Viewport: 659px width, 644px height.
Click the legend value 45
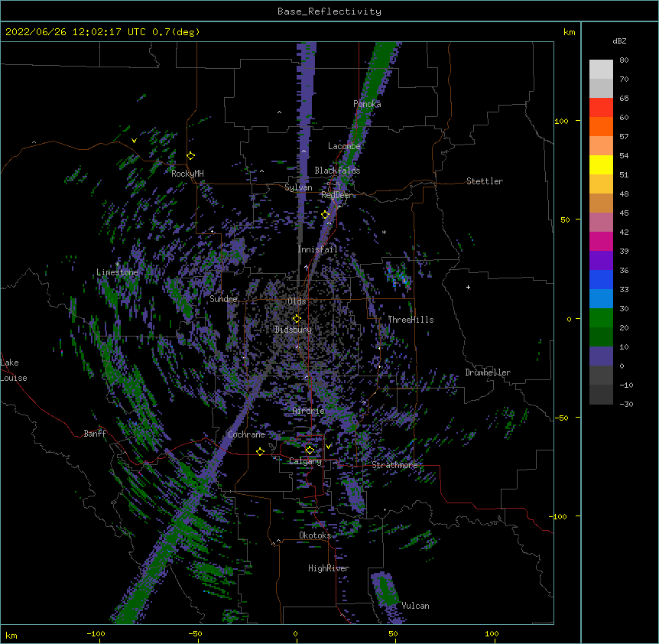[x=624, y=213]
